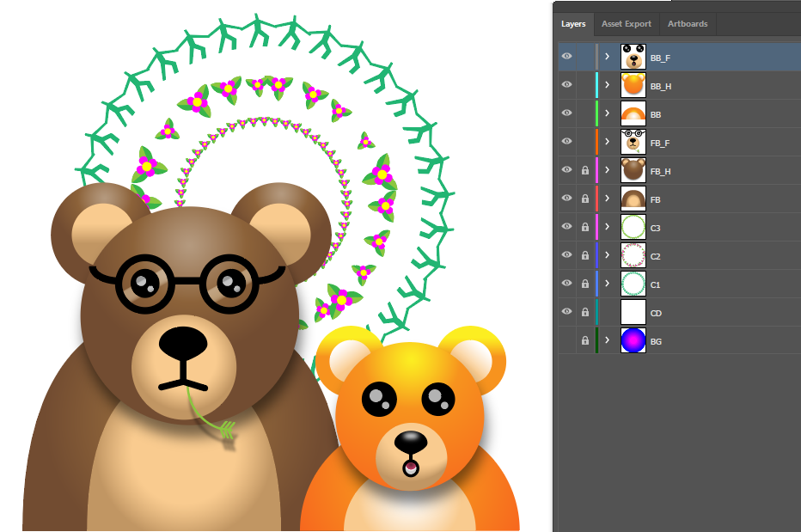The height and width of the screenshot is (532, 801).
Task: Select the layer named C1
Action: [x=656, y=285]
